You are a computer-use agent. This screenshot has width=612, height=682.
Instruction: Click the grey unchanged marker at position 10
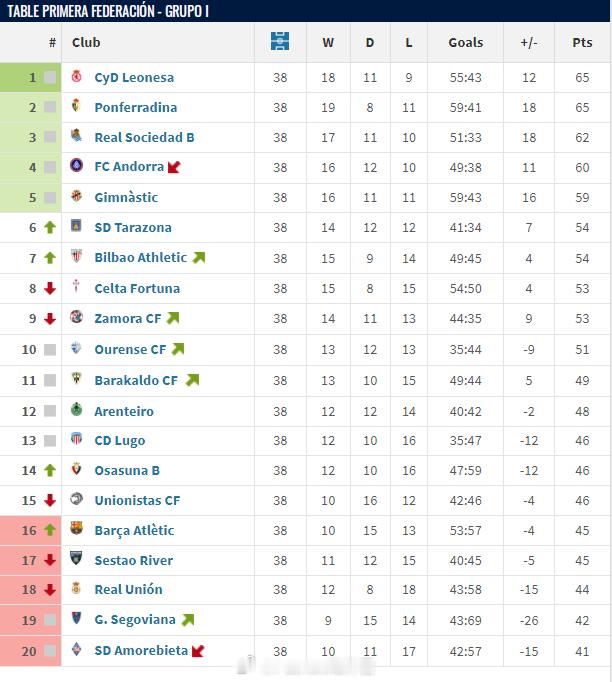(x=50, y=349)
